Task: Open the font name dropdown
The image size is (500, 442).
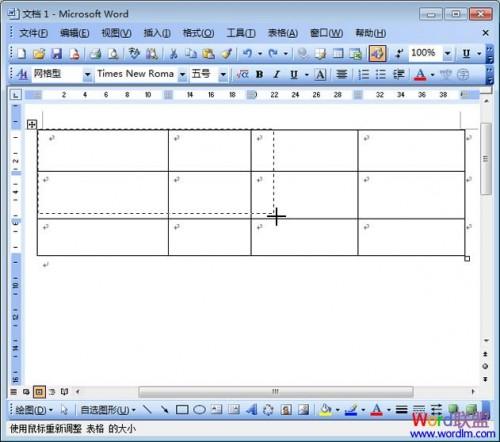Action: point(182,74)
